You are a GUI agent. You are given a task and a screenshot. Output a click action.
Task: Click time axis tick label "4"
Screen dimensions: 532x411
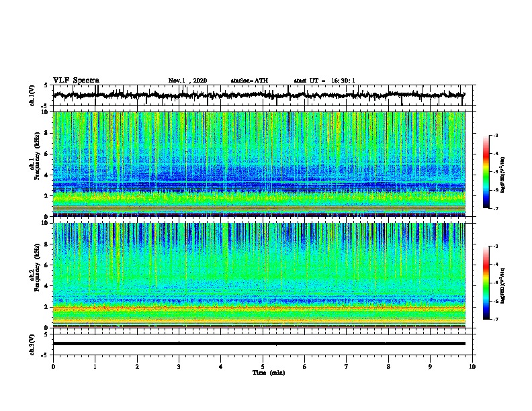click(221, 367)
